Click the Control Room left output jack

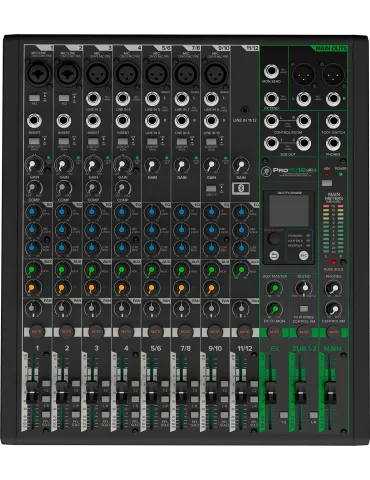click(x=271, y=122)
